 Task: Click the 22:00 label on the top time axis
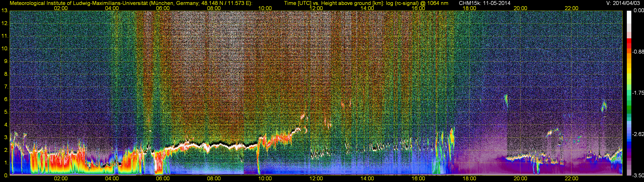[x=571, y=8]
